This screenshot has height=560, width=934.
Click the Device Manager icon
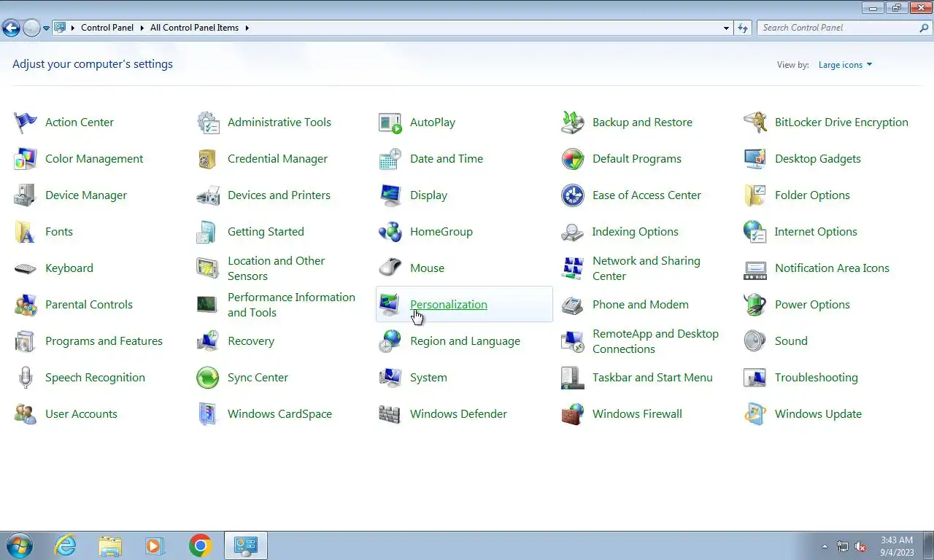point(26,195)
